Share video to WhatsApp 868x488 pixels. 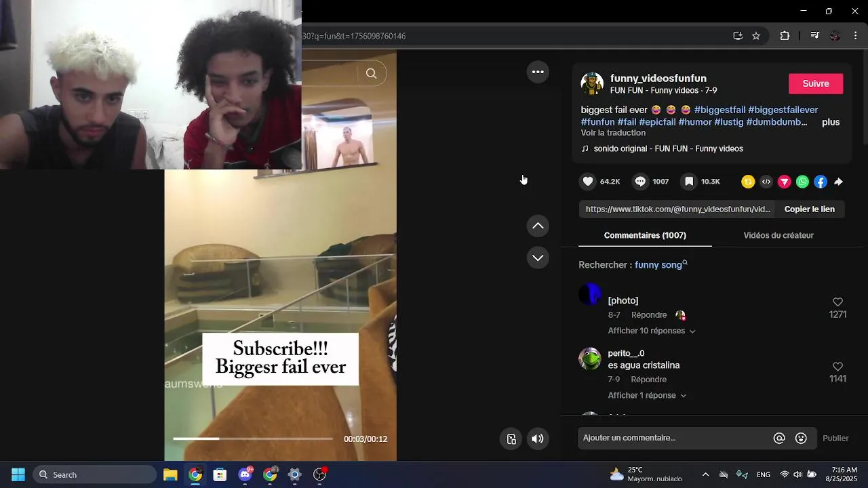(x=802, y=182)
